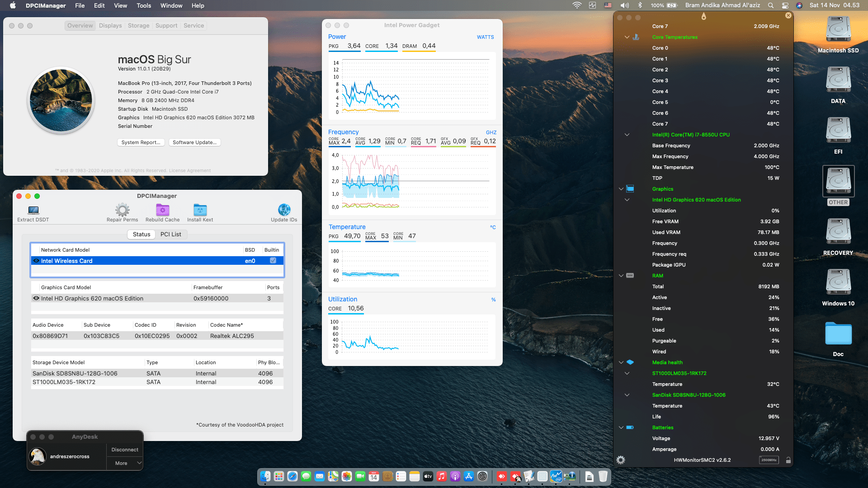
Task: Click macOS Big Sur artwork in About This Mac
Action: 61,100
